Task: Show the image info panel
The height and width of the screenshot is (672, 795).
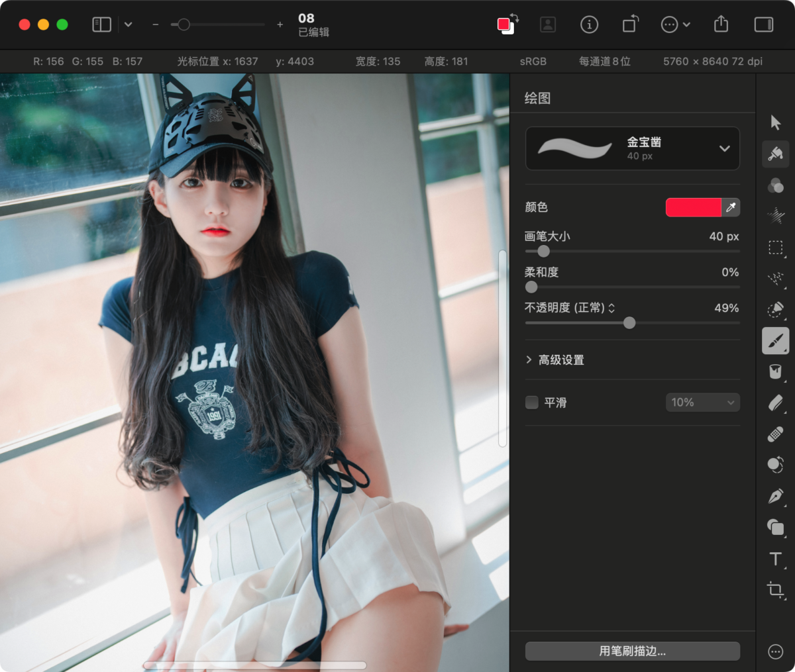Action: [589, 24]
